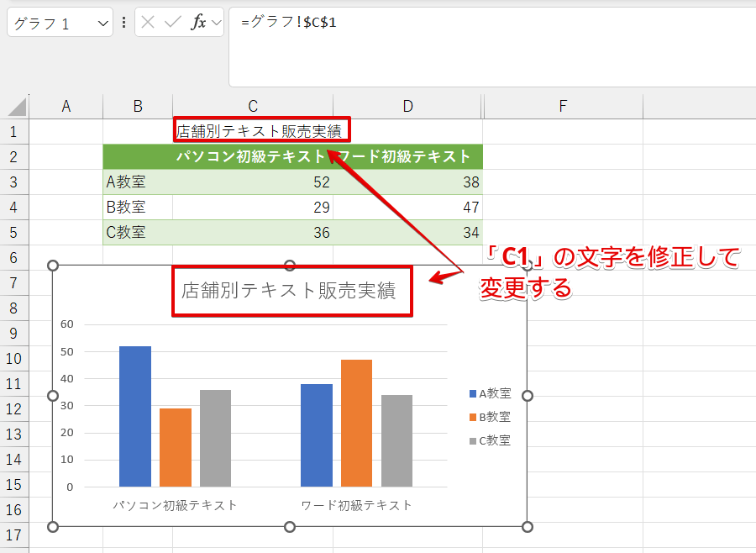Click table cell B教室

[x=138, y=207]
